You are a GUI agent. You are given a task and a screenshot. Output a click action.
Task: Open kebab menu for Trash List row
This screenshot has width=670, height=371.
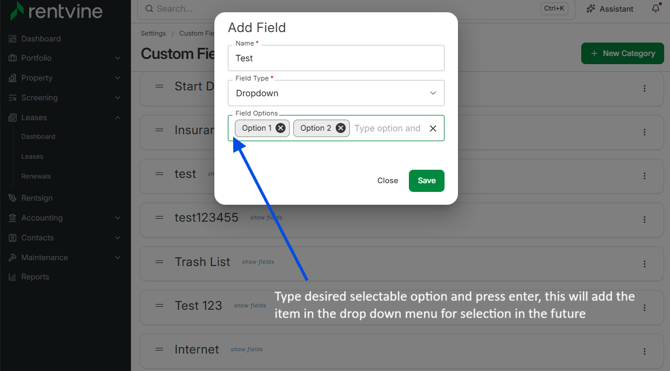click(644, 264)
